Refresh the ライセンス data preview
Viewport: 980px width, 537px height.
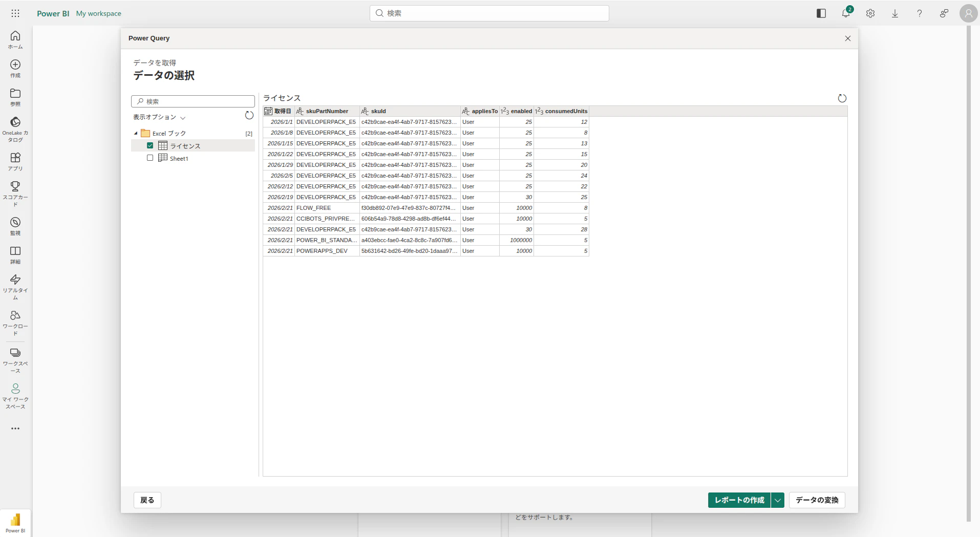[x=842, y=98]
